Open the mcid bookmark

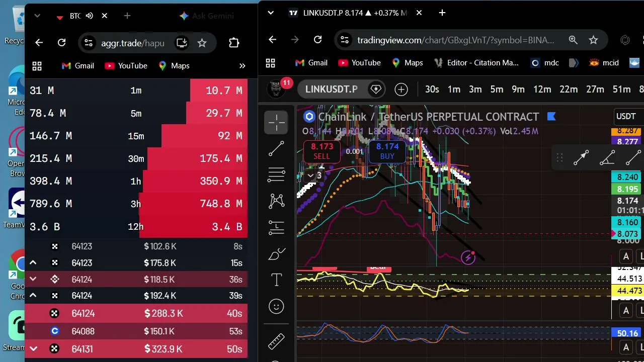[x=604, y=63]
